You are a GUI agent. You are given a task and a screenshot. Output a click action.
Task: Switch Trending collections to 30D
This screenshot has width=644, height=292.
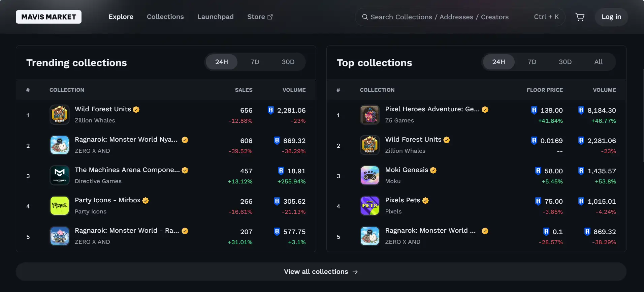[x=288, y=62]
